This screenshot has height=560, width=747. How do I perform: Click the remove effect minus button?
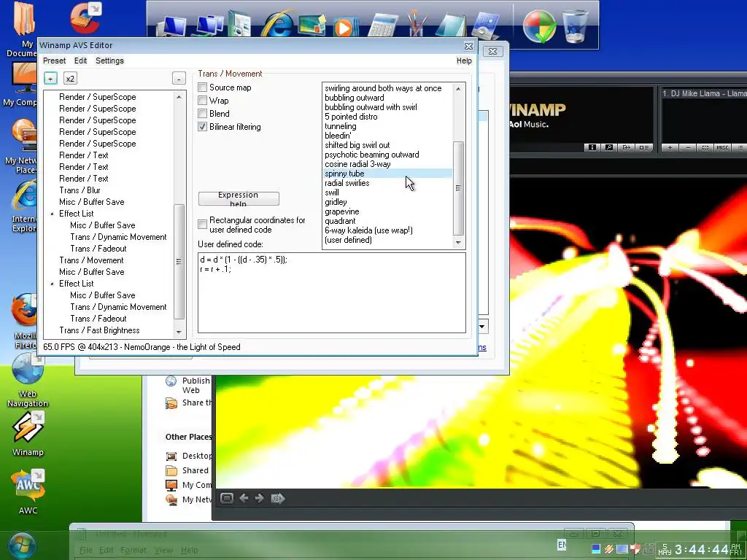(179, 79)
